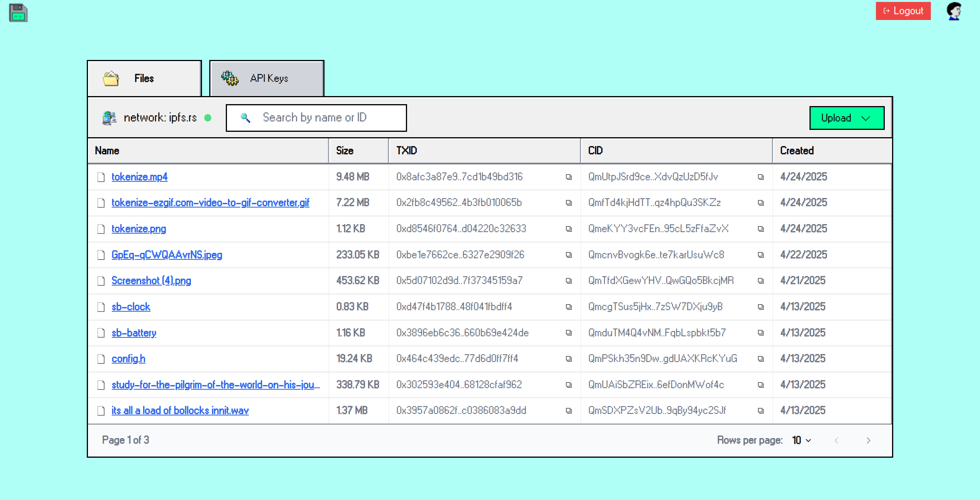Open tokenize-ezgif.com-video-to-gif-converter.gif link
Image resolution: width=980 pixels, height=500 pixels.
point(210,203)
